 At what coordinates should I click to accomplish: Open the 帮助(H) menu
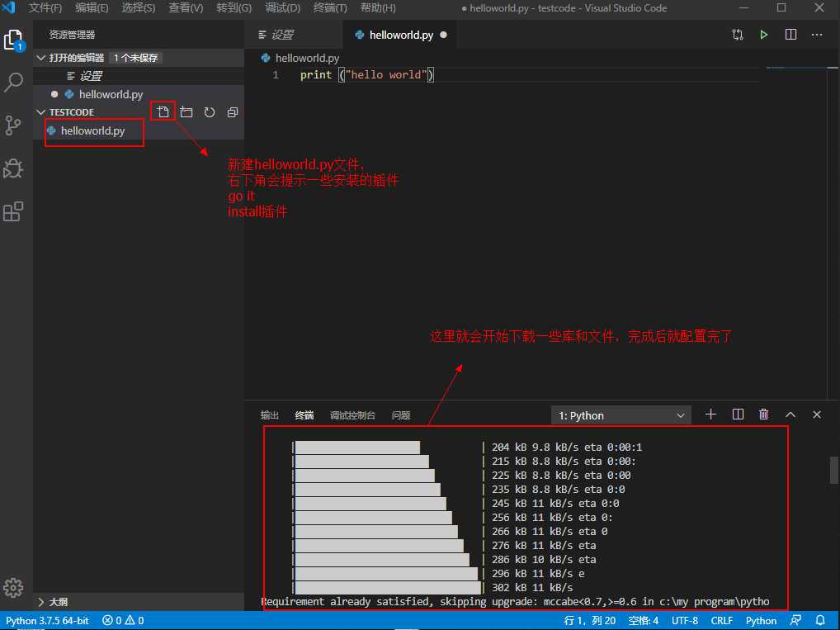[378, 8]
